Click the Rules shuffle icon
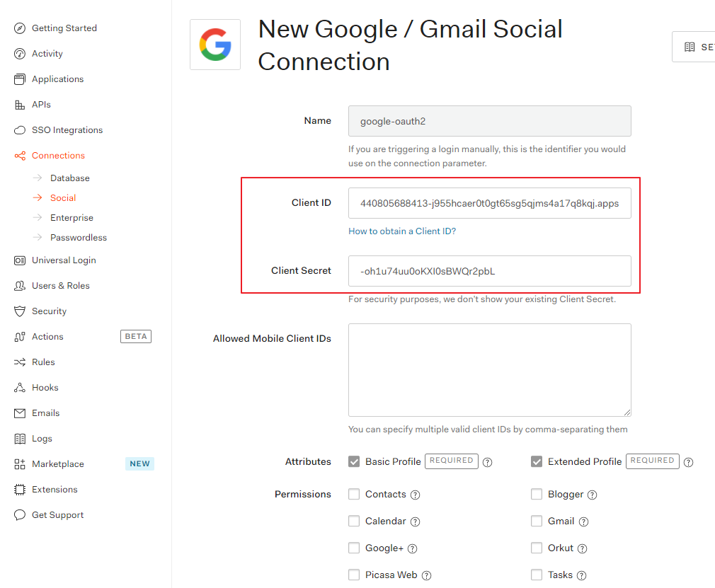 (x=20, y=362)
